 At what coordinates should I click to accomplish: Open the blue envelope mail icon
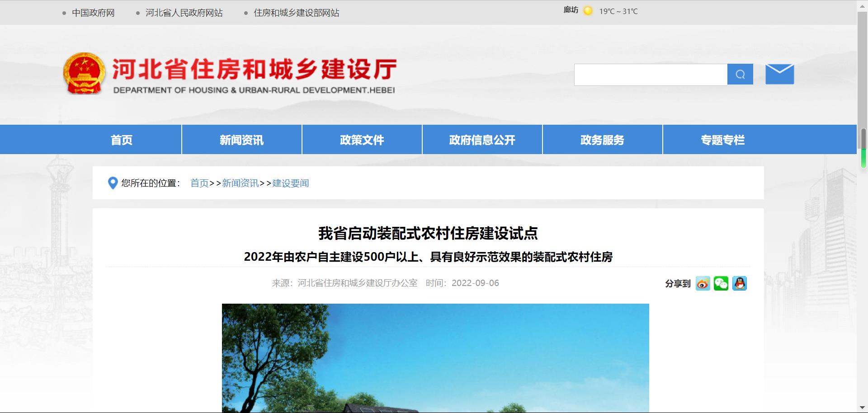(779, 74)
